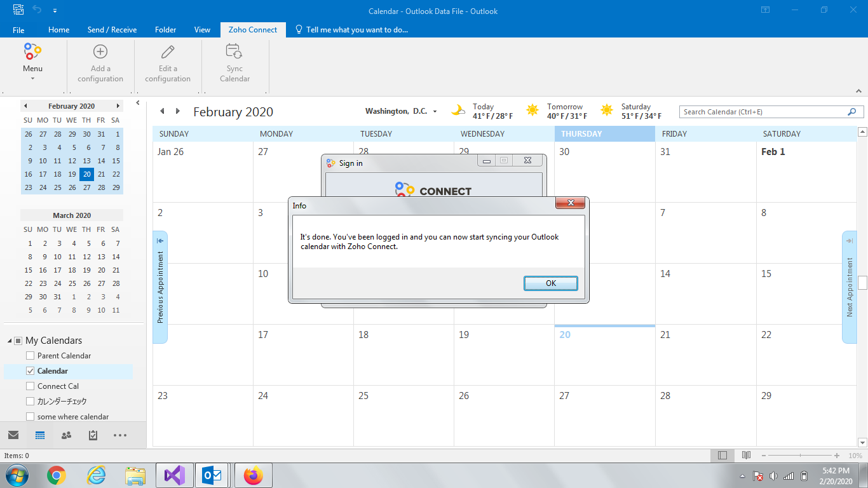Open the Home tab
This screenshot has height=488, width=868.
coord(59,30)
